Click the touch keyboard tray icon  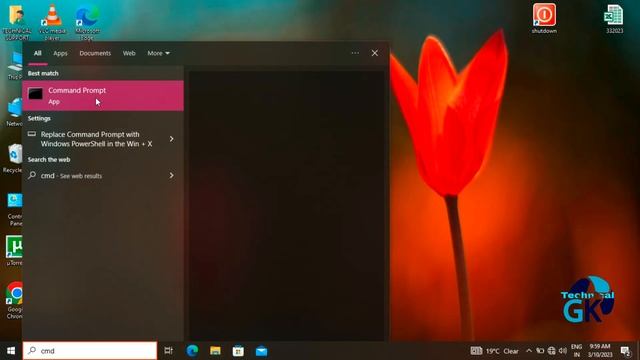476,351
